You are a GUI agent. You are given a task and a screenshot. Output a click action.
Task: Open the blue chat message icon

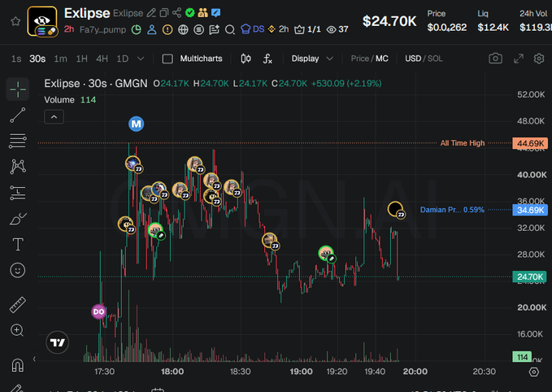pyautogui.click(x=215, y=13)
